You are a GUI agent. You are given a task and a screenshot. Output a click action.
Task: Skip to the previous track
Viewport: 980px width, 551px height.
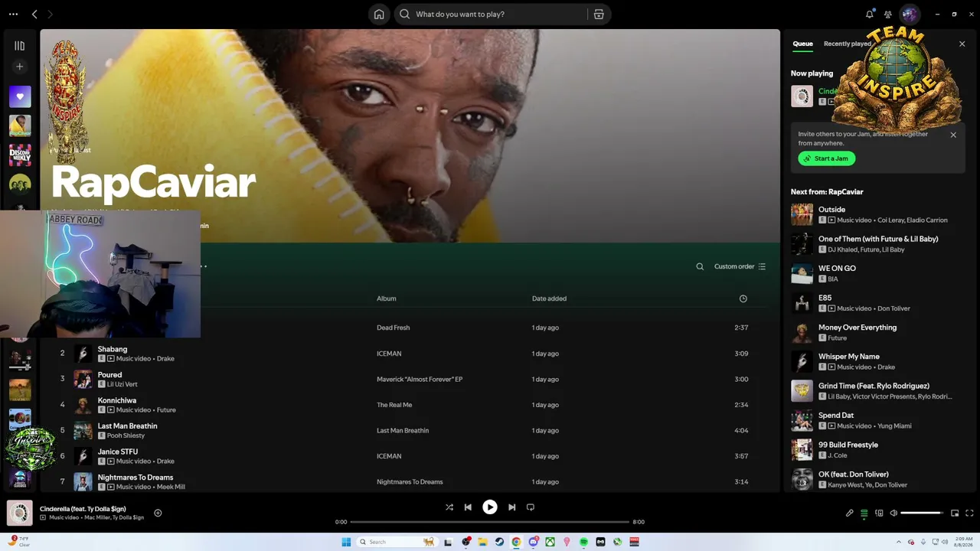468,507
